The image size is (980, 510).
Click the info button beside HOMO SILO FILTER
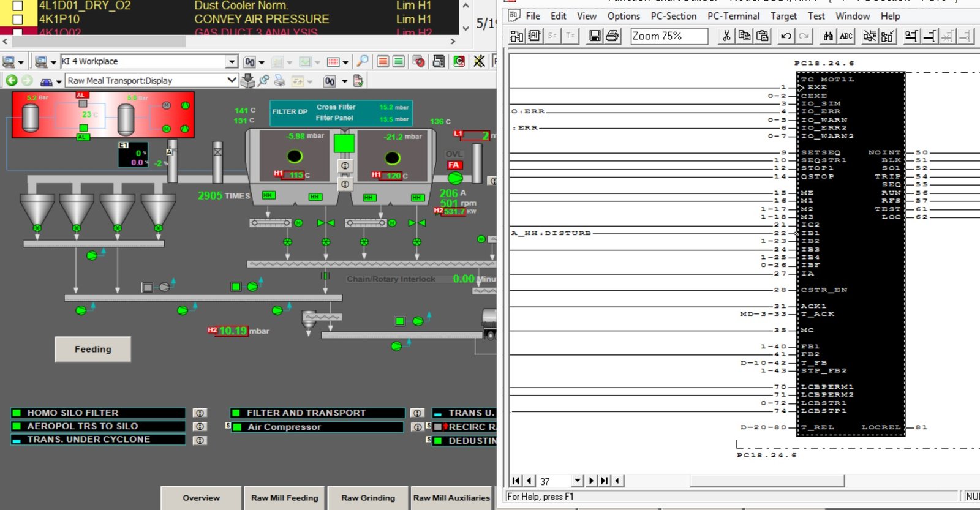pos(200,413)
